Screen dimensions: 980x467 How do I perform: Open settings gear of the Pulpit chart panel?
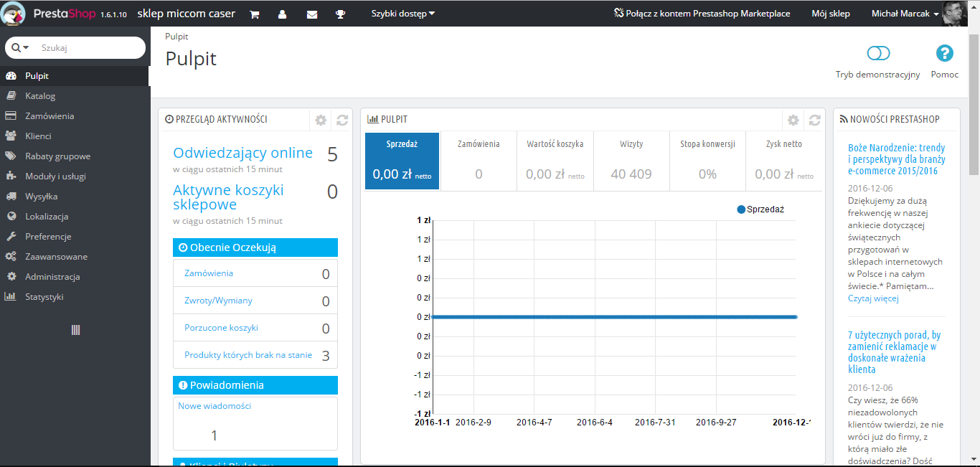793,120
